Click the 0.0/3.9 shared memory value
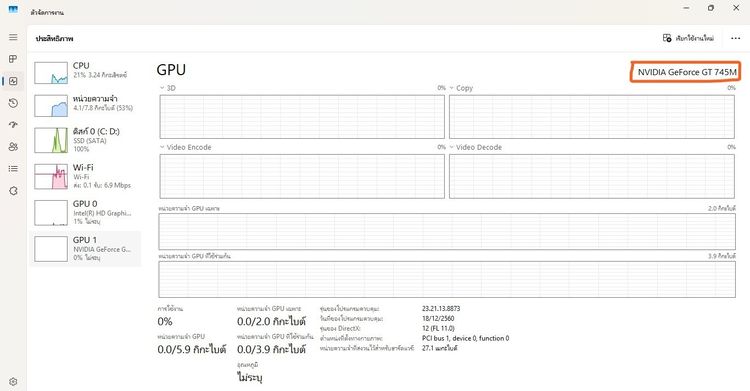Screen dimensions: 750x391 (x=271, y=349)
